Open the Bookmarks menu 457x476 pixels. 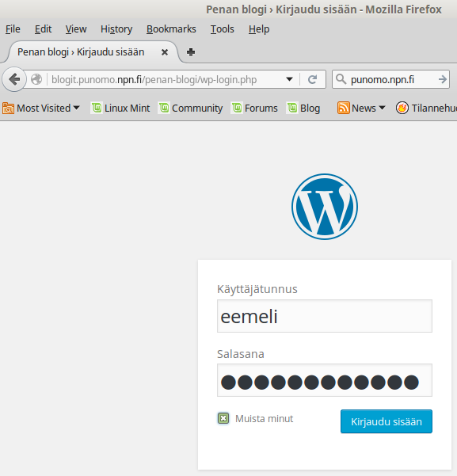pos(171,29)
